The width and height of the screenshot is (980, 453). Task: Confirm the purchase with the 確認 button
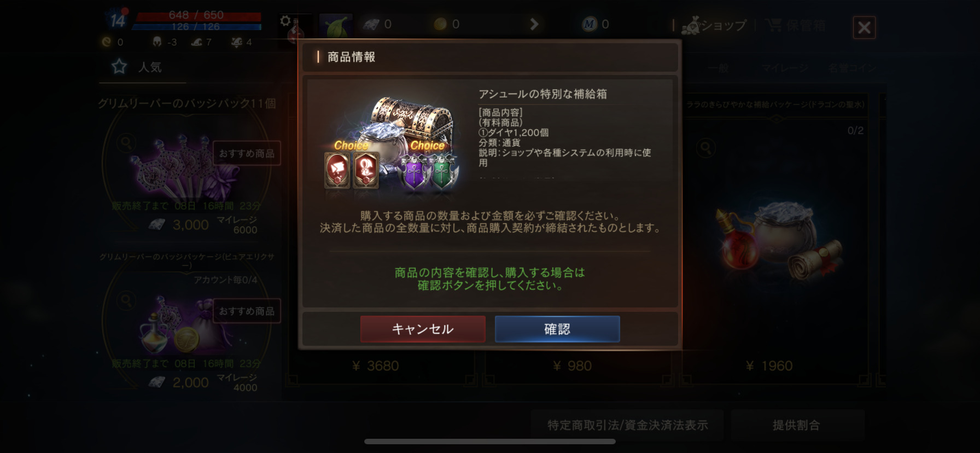[x=557, y=329]
